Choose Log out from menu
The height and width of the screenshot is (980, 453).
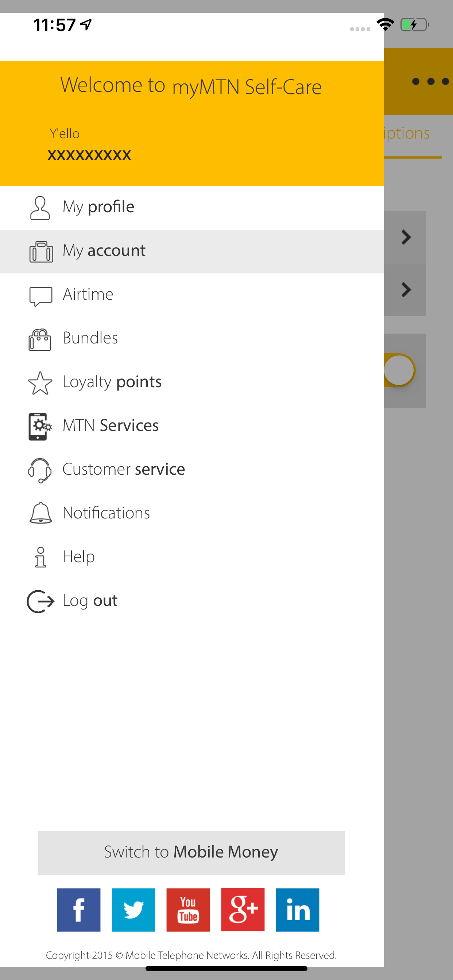point(192,602)
